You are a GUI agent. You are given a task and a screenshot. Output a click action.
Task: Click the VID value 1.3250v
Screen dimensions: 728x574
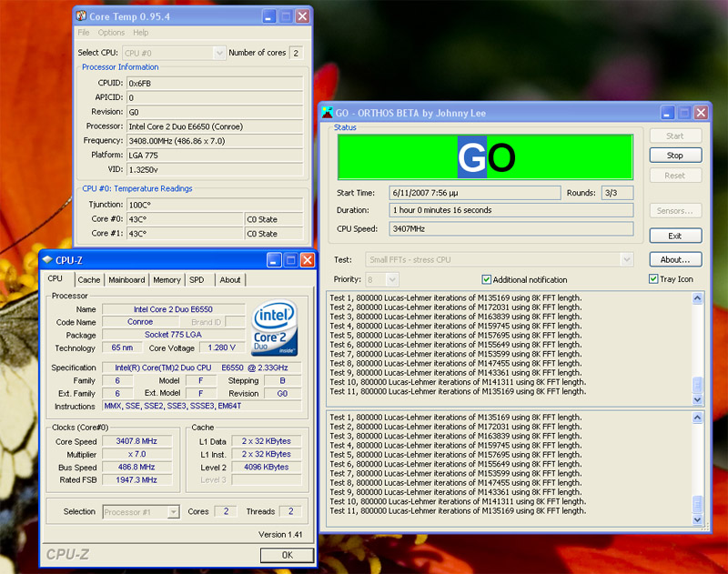click(x=215, y=170)
